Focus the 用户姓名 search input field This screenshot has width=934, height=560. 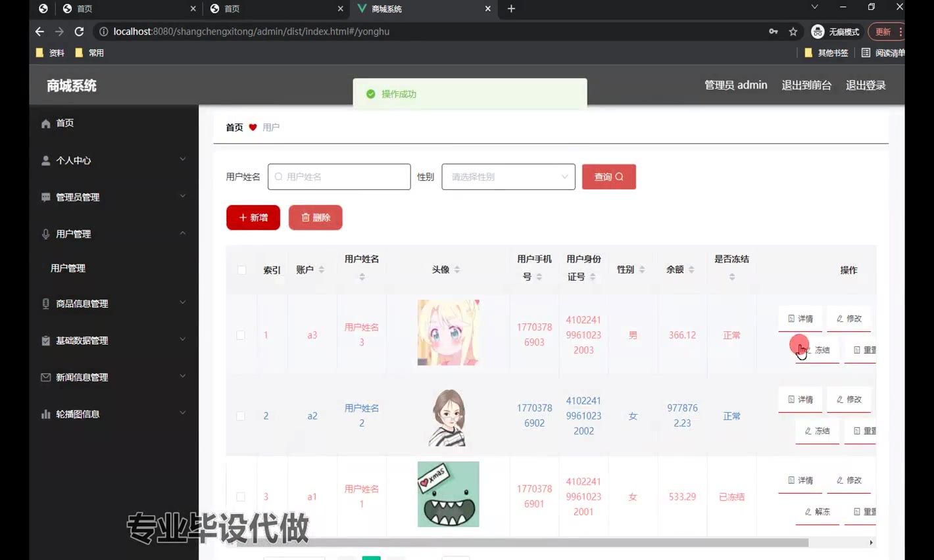339,177
